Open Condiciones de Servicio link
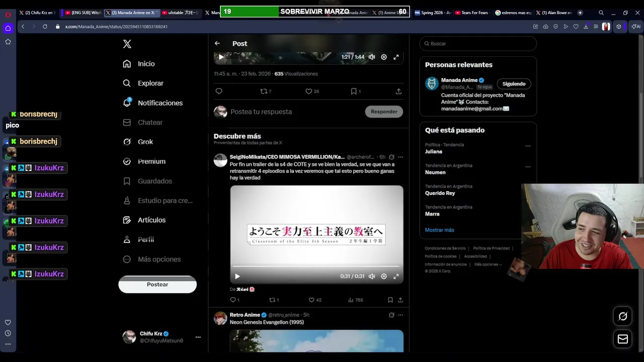 (x=445, y=248)
